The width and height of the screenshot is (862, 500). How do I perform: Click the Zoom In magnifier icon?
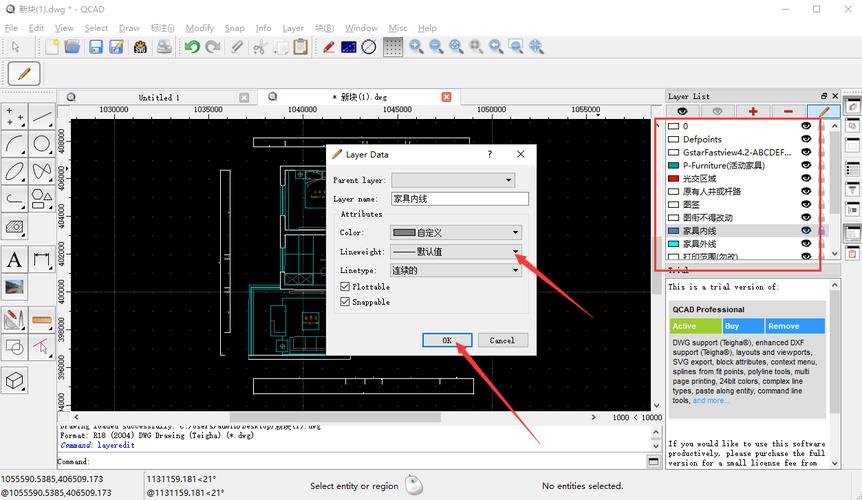point(416,47)
